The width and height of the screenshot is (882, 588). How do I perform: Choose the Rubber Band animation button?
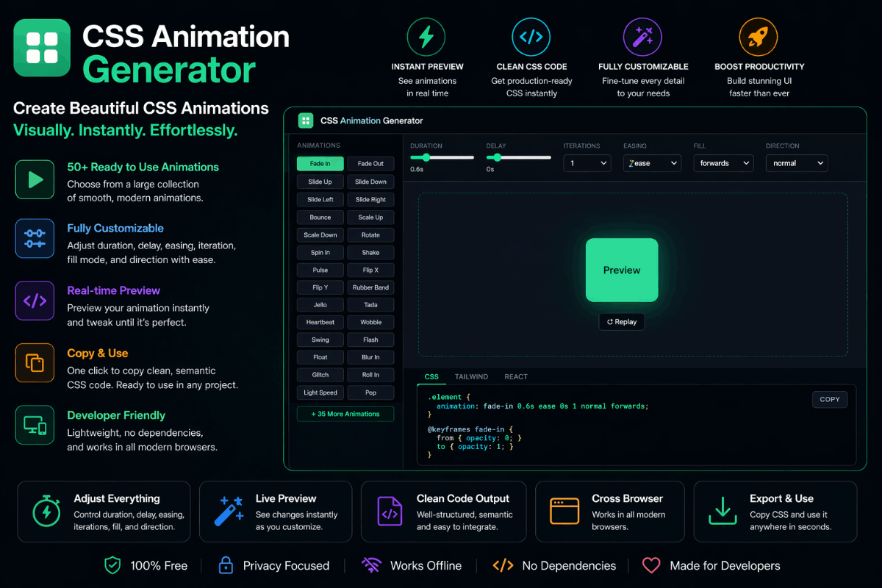[x=370, y=287]
